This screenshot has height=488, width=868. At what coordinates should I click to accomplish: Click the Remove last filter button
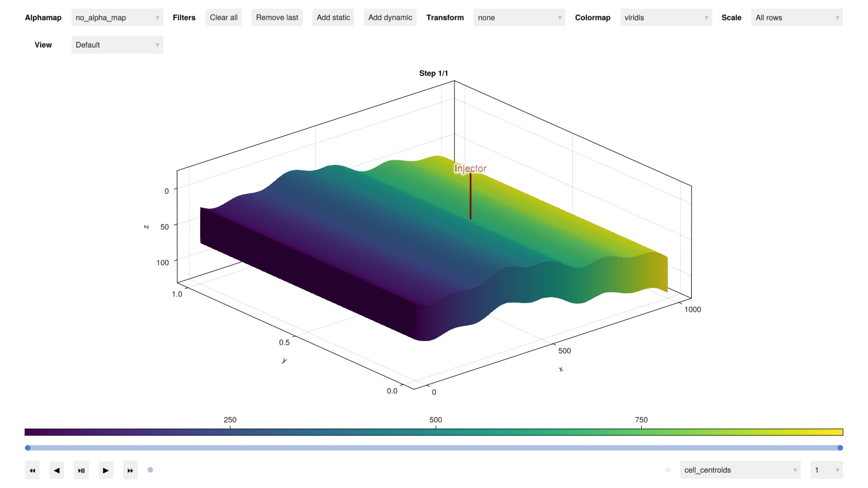click(277, 18)
